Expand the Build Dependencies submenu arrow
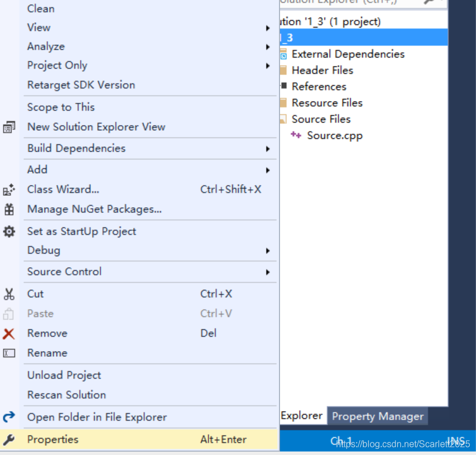Screen dimensions: 476x455 267,148
